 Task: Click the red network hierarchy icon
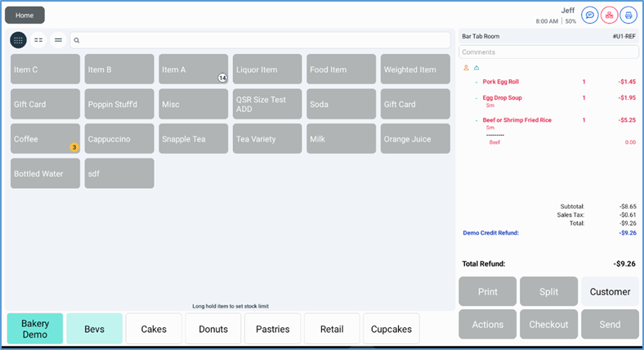(609, 15)
